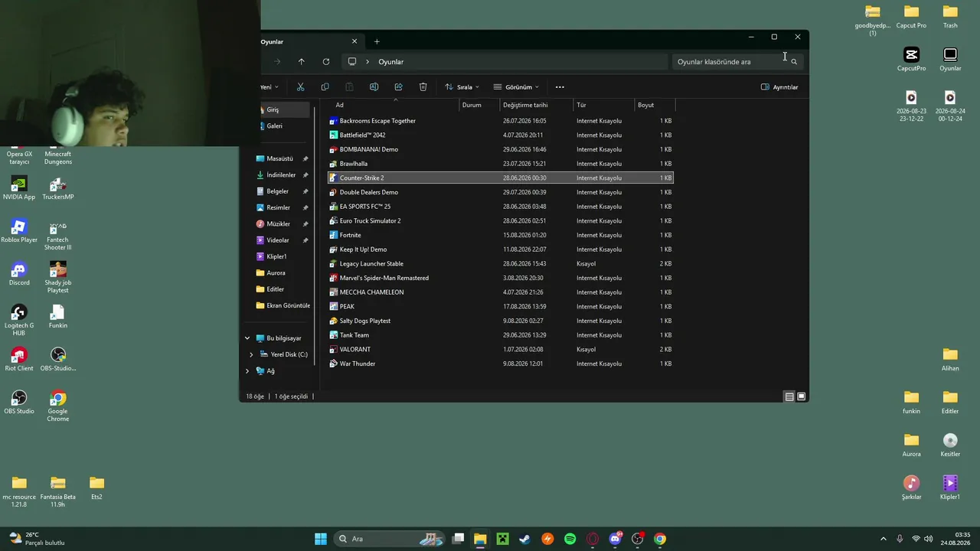Show hidden system tray icons

click(x=883, y=539)
